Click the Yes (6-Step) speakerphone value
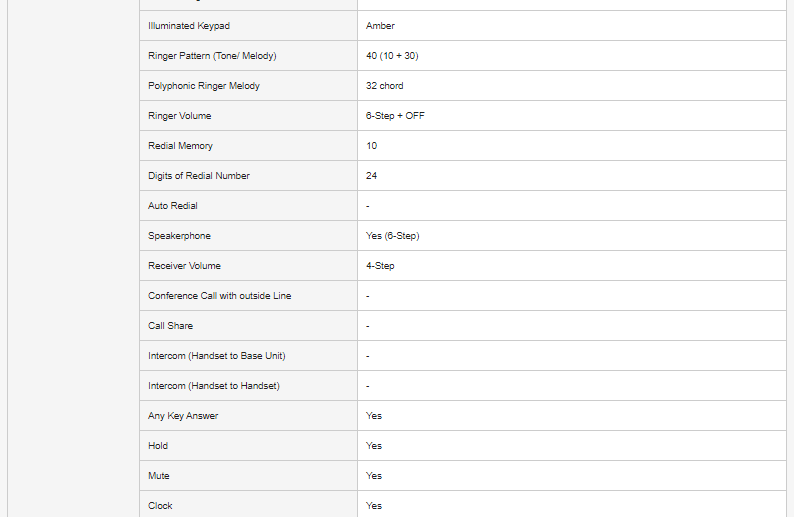Screen dimensions: 794x517 [x=392, y=236]
